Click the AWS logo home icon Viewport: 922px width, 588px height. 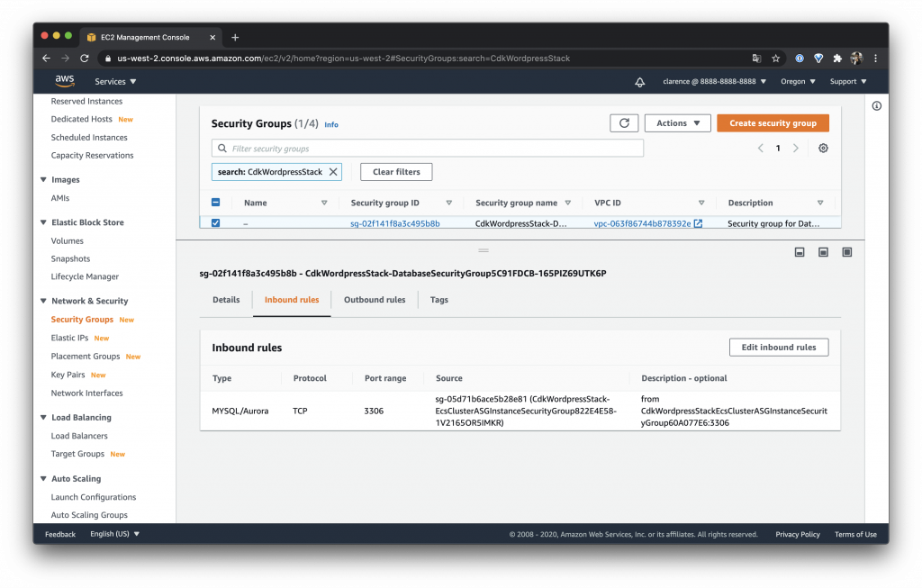pos(65,80)
